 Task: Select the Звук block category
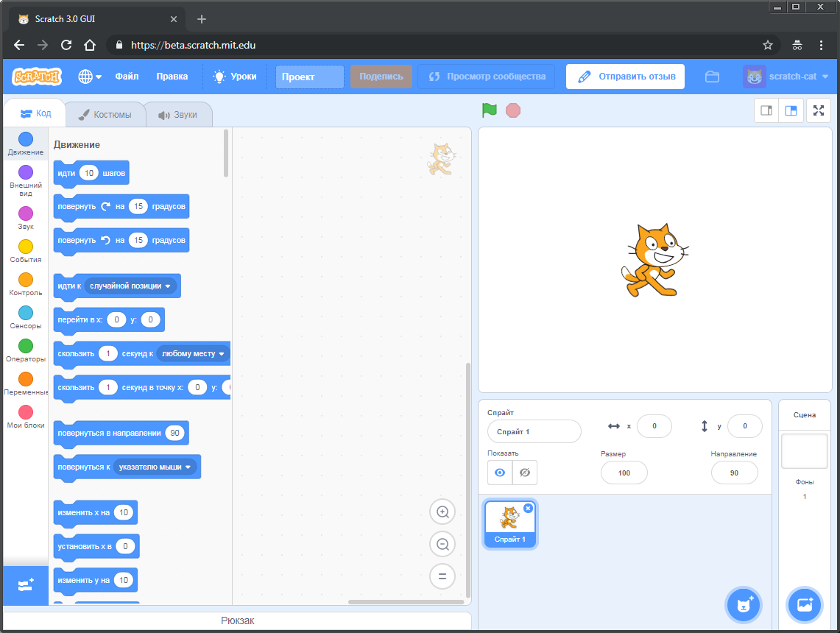(x=26, y=218)
